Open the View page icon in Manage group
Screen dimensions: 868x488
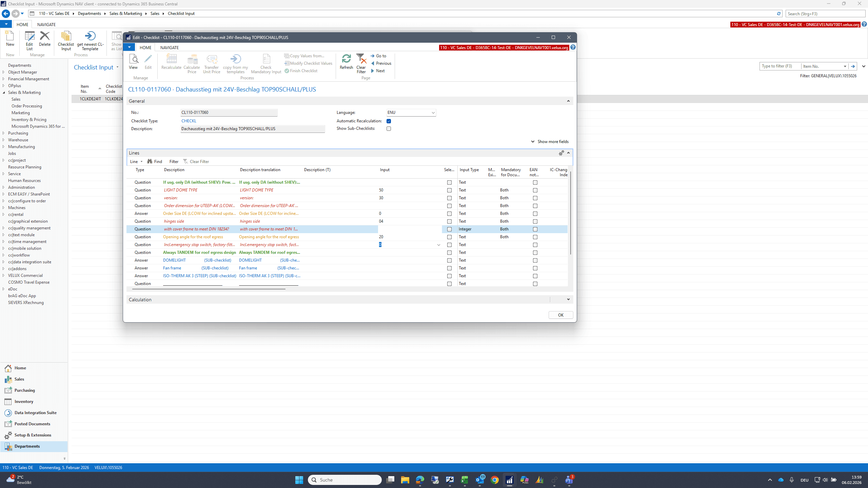[134, 59]
